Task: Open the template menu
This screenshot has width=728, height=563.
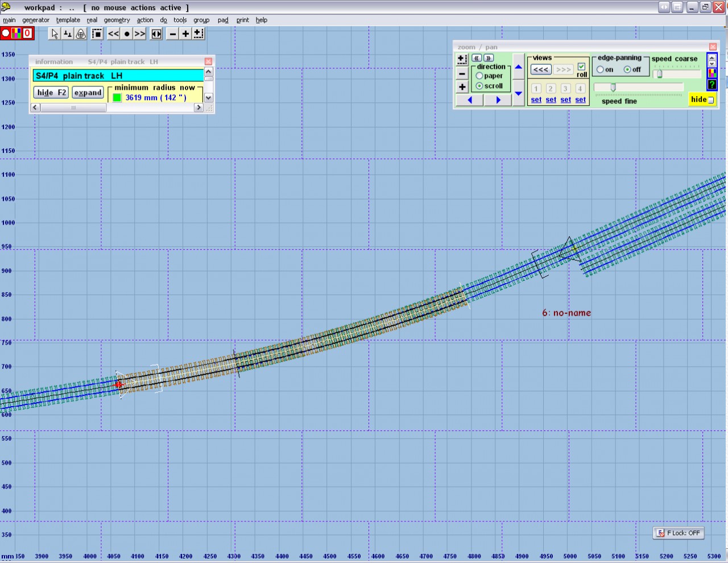Action: 68,20
